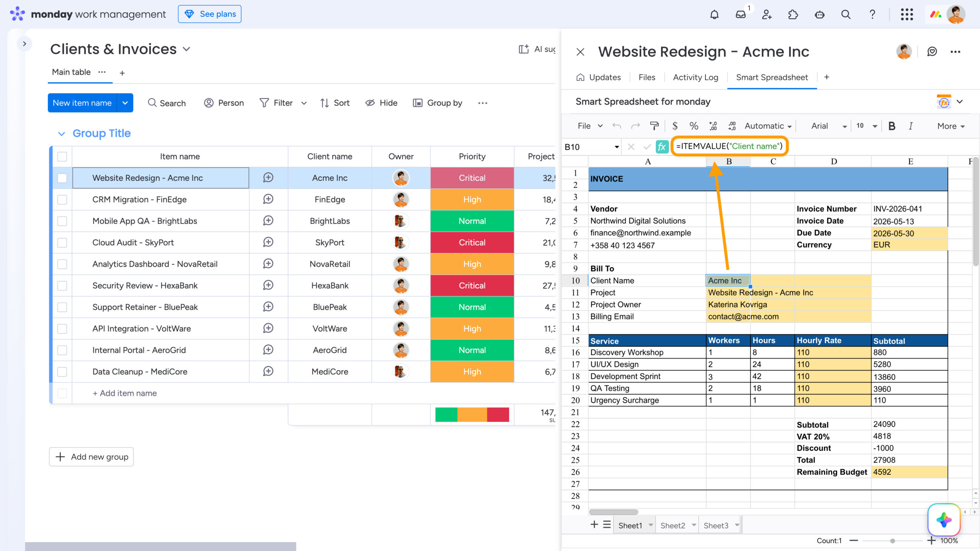Click the zoom slider handle
The width and height of the screenshot is (980, 551).
pos(892,541)
